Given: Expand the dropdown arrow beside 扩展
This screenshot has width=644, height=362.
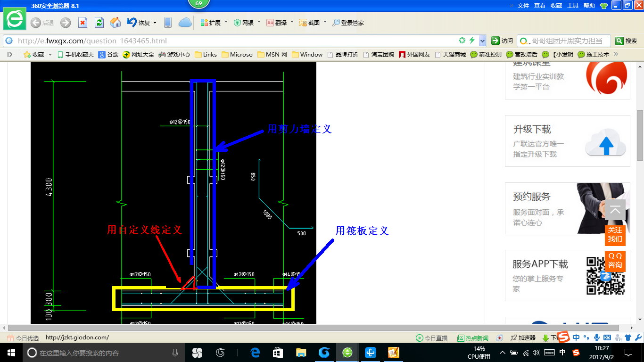Looking at the screenshot, I should [226, 22].
